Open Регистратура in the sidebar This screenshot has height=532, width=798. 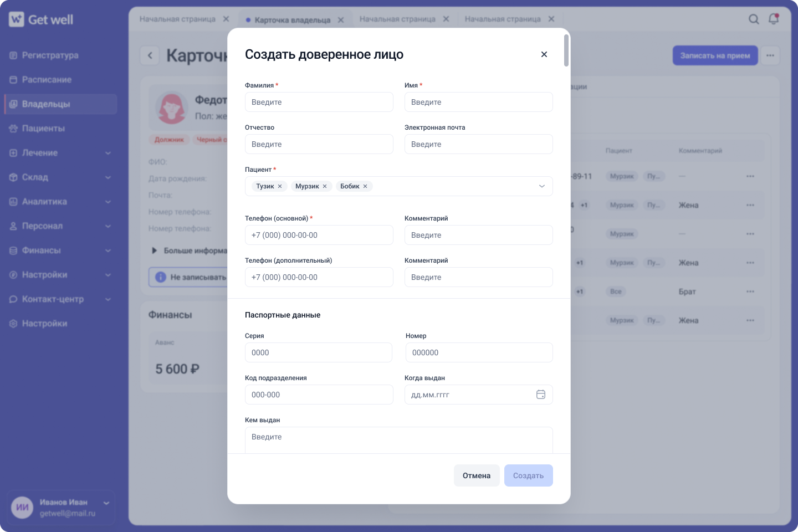[x=61, y=55]
